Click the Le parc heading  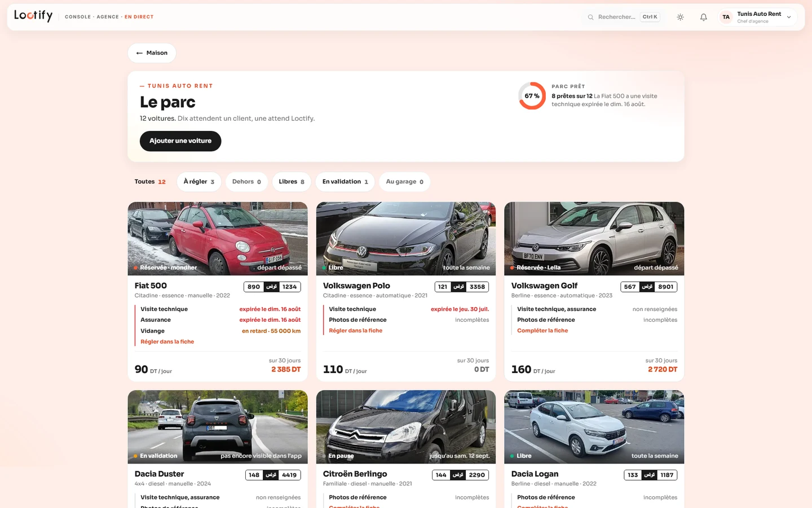[x=167, y=102]
